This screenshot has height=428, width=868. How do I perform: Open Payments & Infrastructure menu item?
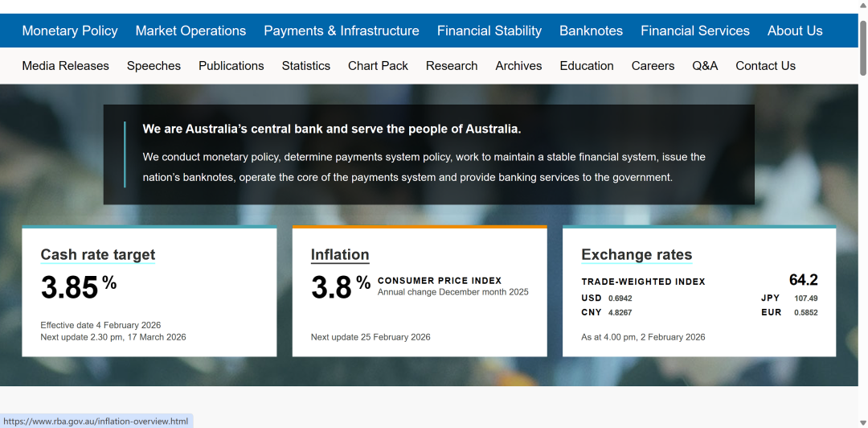click(342, 31)
